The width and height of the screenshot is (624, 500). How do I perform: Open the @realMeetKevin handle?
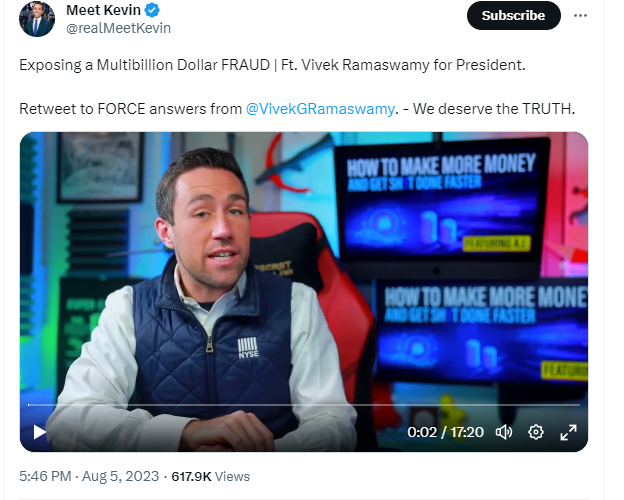pos(118,28)
